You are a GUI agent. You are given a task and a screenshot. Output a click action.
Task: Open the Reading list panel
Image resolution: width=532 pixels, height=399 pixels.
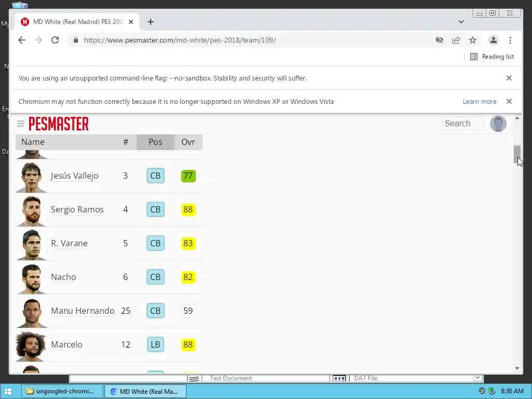[x=492, y=57]
